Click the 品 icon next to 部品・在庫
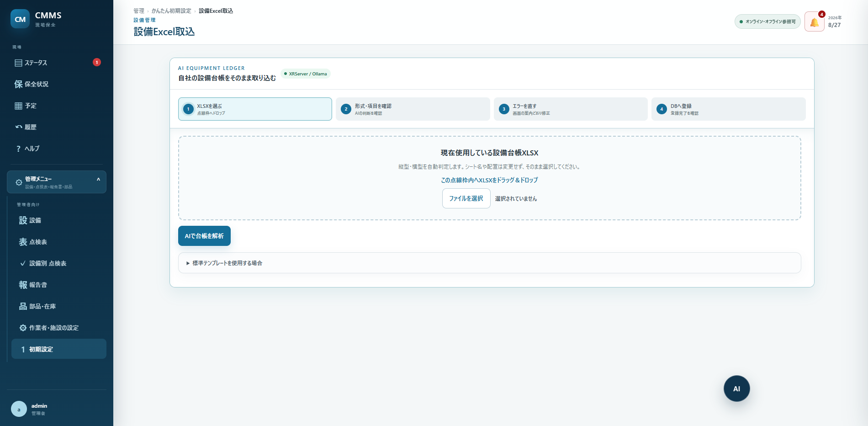 pyautogui.click(x=23, y=306)
